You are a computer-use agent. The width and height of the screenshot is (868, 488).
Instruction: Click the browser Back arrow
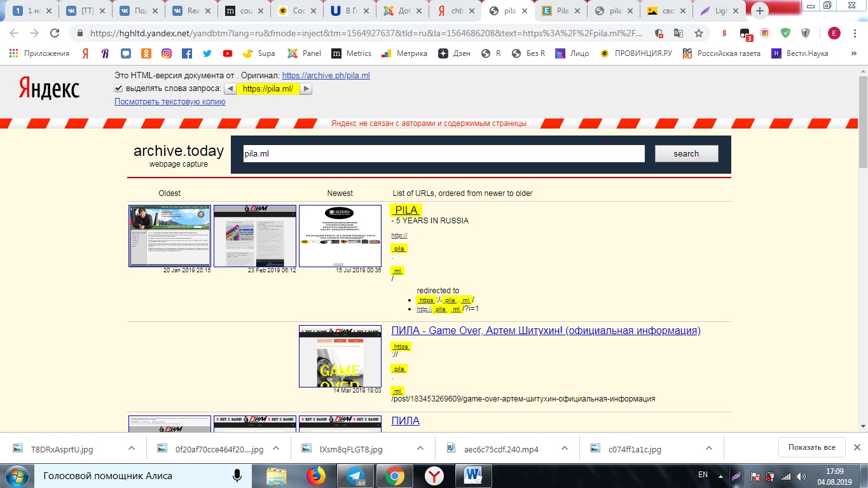tap(14, 33)
